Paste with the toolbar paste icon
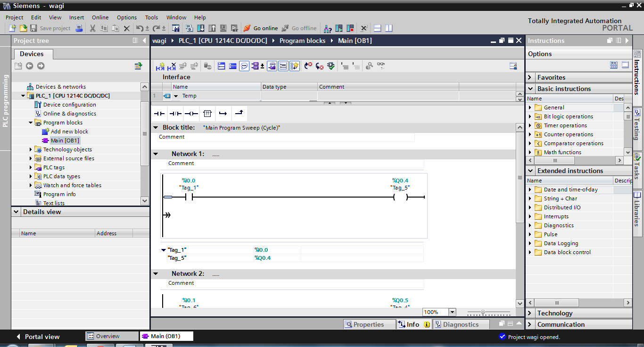644x347 pixels. tap(116, 28)
